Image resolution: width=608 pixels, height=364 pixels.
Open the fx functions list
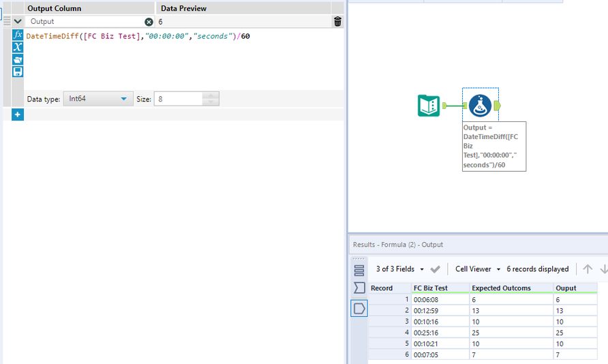click(x=18, y=35)
